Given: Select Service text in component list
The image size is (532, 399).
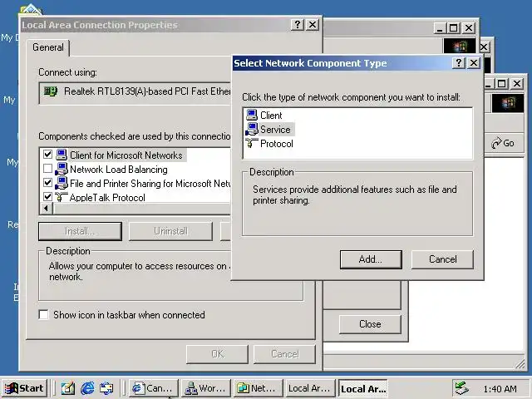Looking at the screenshot, I should tap(275, 130).
